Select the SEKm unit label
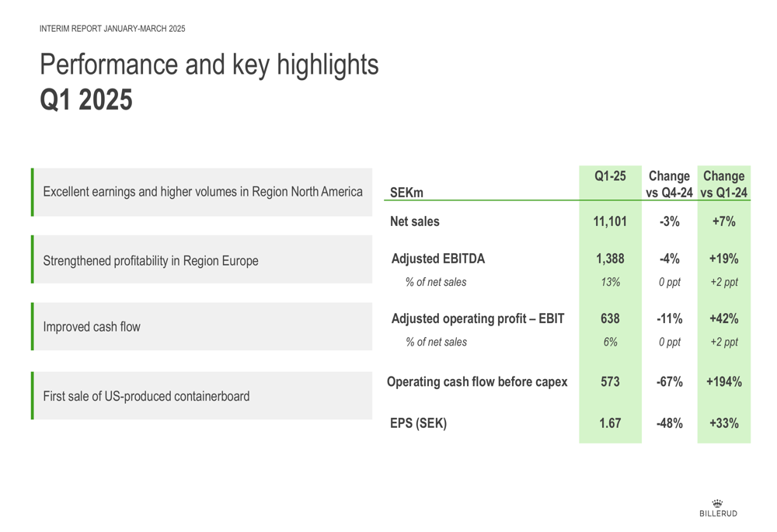This screenshot has width=777, height=532. click(407, 193)
